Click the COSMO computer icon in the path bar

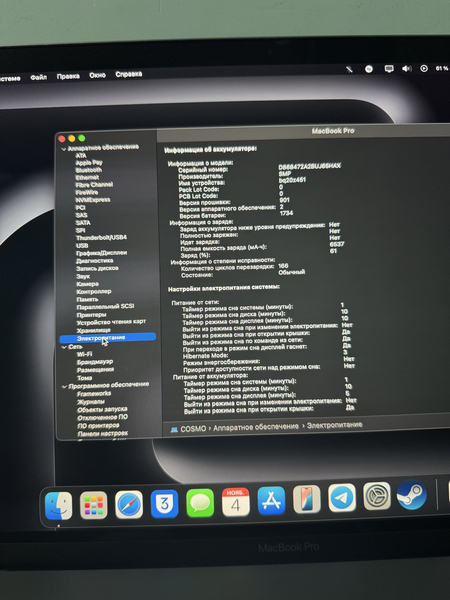(x=174, y=429)
